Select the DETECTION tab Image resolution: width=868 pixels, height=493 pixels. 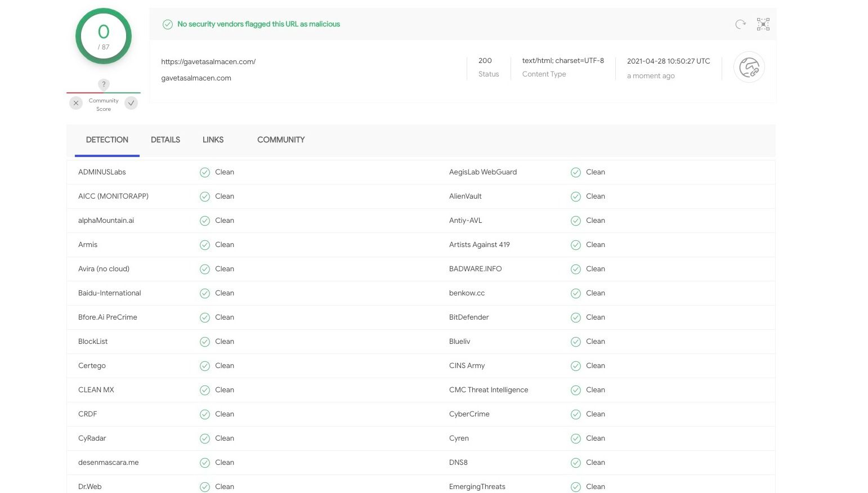tap(107, 140)
